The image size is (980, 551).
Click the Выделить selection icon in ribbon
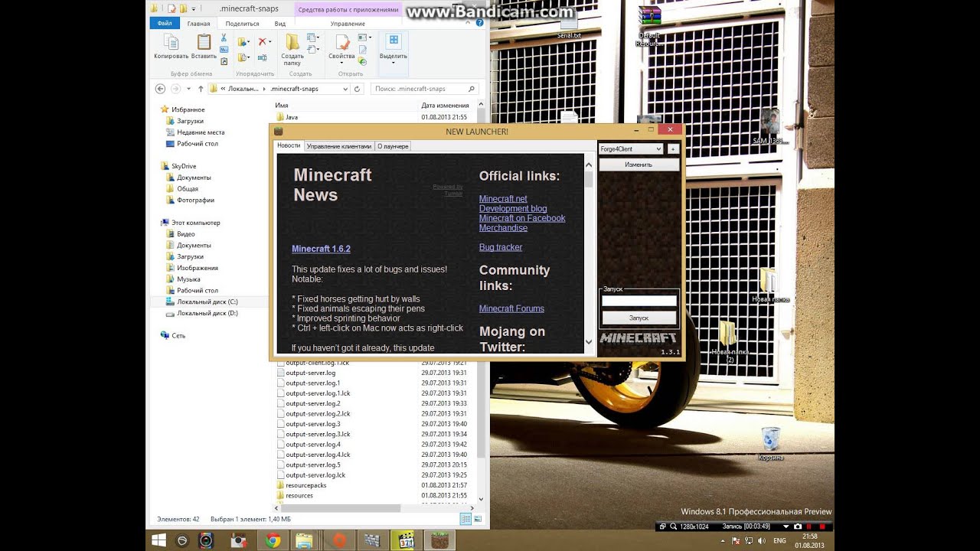[x=393, y=41]
